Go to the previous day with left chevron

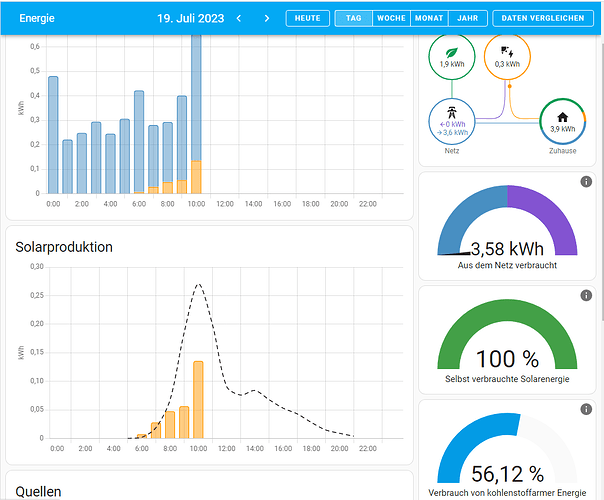pos(238,18)
